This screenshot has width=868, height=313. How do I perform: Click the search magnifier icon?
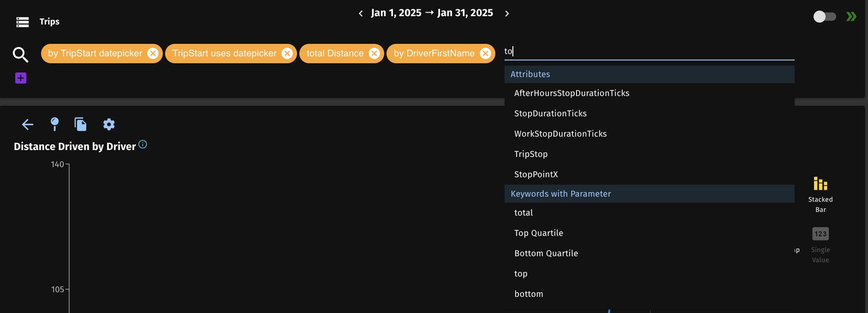(x=20, y=54)
